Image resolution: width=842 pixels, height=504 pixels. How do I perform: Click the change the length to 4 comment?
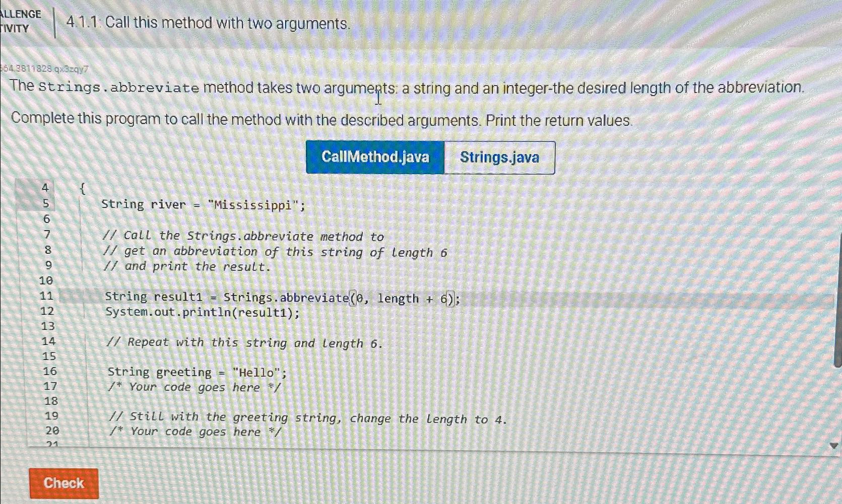click(x=308, y=418)
